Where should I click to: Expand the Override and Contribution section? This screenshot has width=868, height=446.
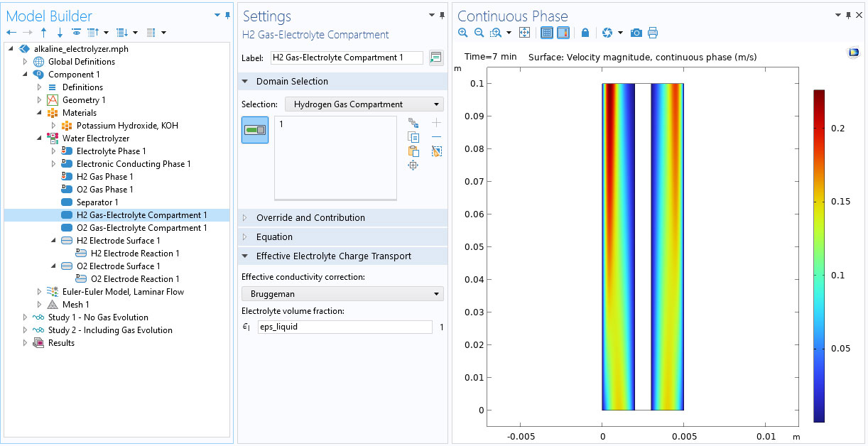tap(310, 218)
